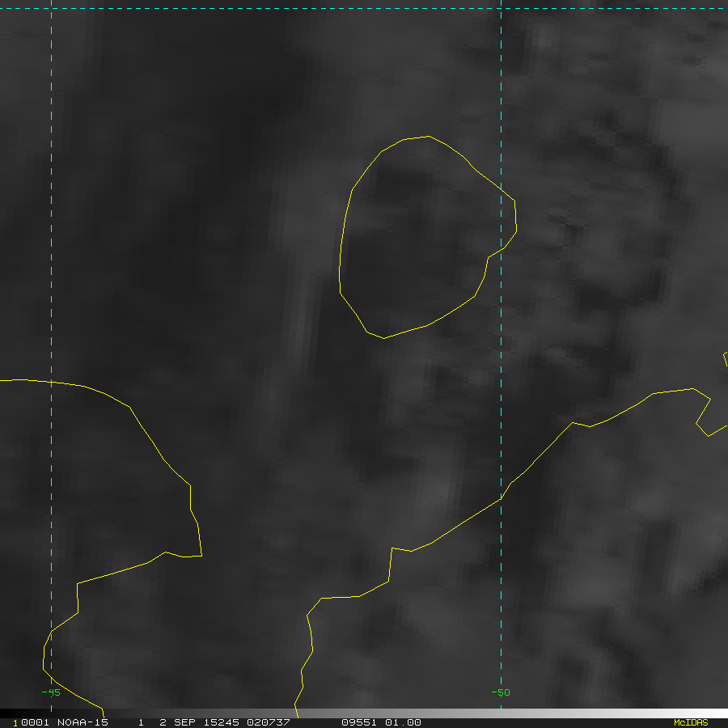Viewport: 728px width, 728px height.
Task: Click the -45 longitude label
Action: click(x=51, y=692)
